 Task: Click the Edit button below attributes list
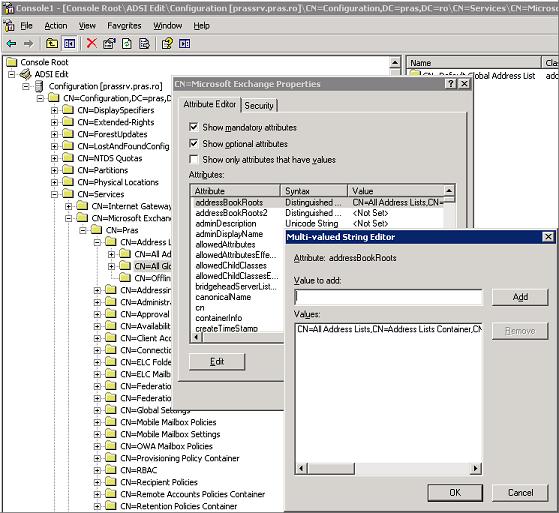pyautogui.click(x=217, y=361)
